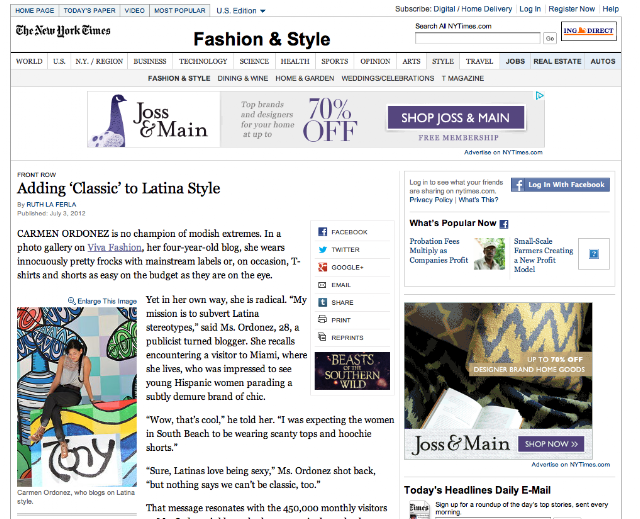
Task: Click the Go search button
Action: pos(550,38)
